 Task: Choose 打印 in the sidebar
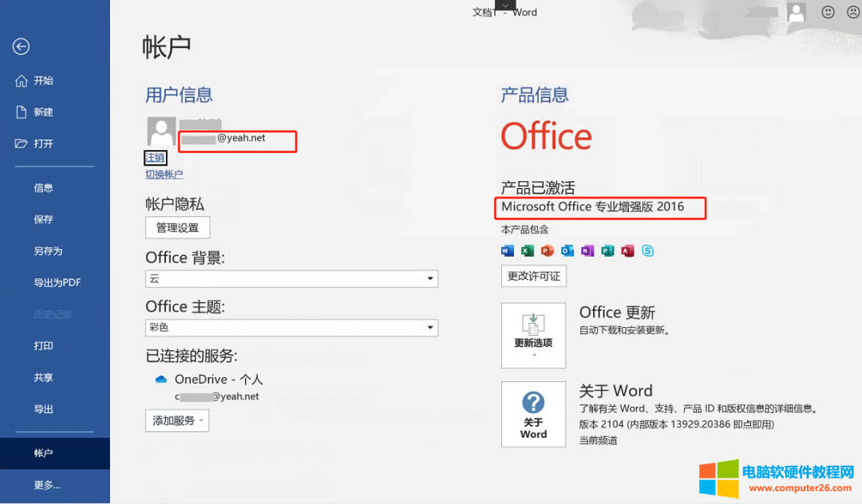(43, 346)
